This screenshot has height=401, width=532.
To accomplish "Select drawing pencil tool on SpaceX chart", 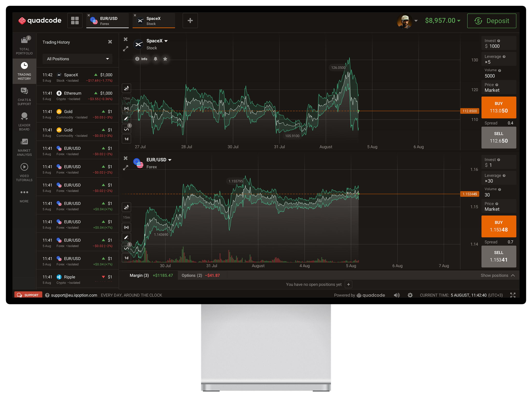I will point(126,118).
